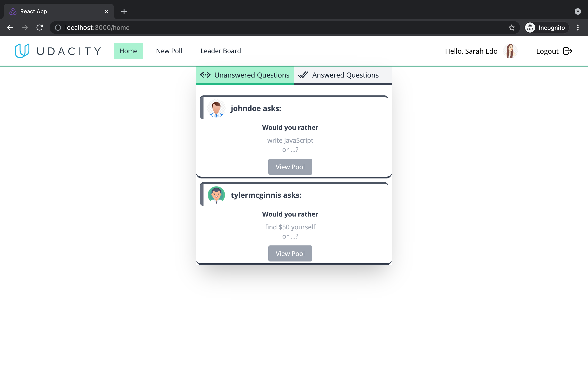Go back to previous page
This screenshot has height=367, width=588.
coord(10,28)
